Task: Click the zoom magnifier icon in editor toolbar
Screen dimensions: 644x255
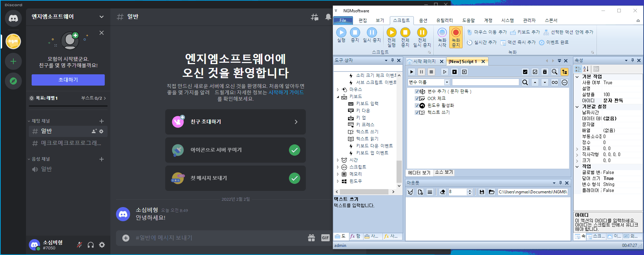Action: [555, 72]
